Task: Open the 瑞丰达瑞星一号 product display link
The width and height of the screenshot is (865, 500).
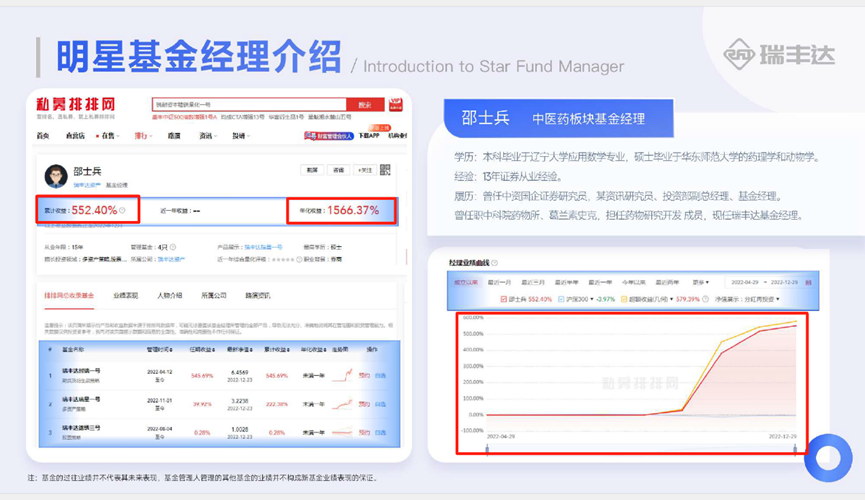Action: (x=264, y=247)
